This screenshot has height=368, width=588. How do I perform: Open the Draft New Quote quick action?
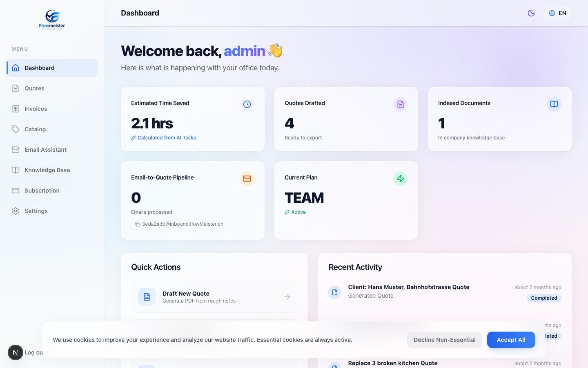214,297
